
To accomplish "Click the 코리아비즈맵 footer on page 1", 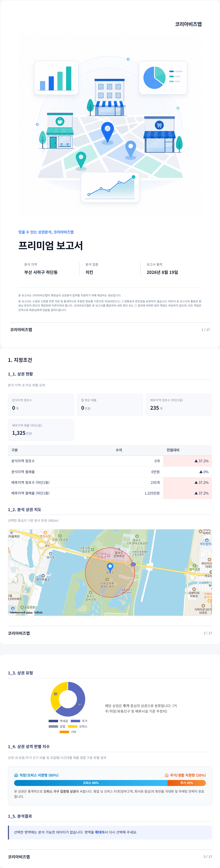I will point(21,330).
